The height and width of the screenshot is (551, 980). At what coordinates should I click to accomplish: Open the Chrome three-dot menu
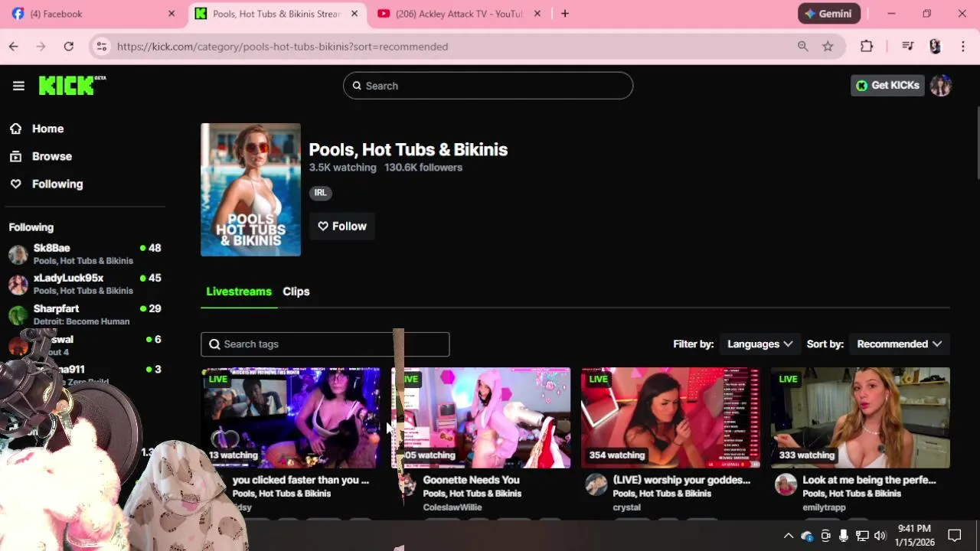(963, 47)
